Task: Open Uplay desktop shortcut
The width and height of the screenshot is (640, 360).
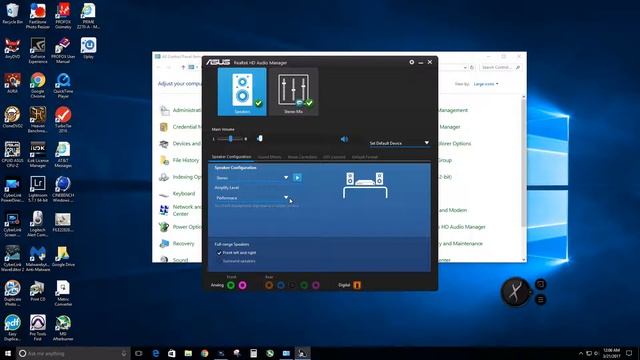Action: tap(88, 48)
